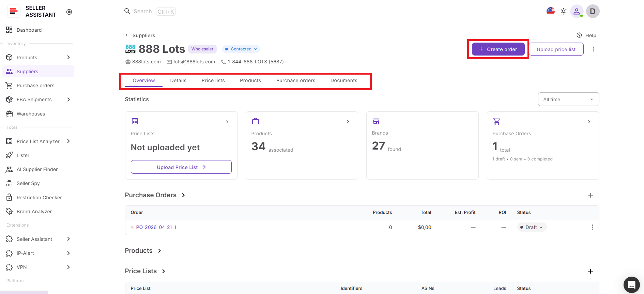Change language via the US flag icon
The height and width of the screenshot is (294, 644).
(551, 11)
